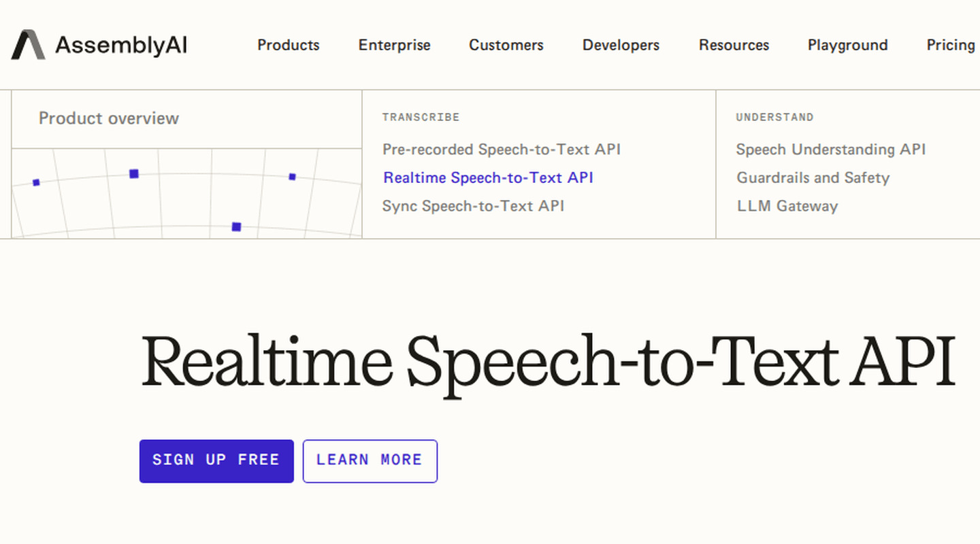Click the Sign Up Free button
The height and width of the screenshot is (544, 980).
[x=216, y=461]
